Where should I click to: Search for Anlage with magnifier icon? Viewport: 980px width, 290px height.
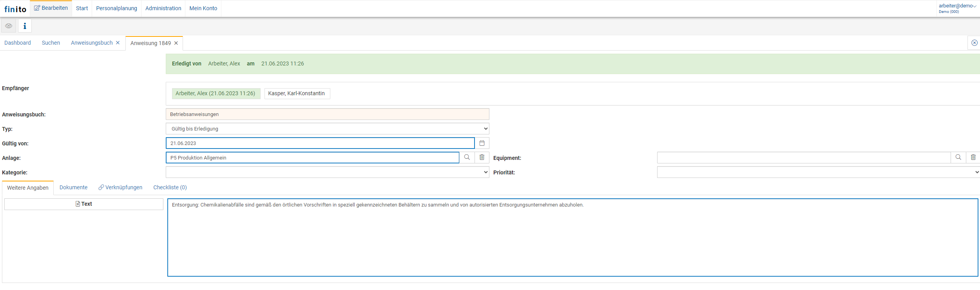tap(467, 157)
